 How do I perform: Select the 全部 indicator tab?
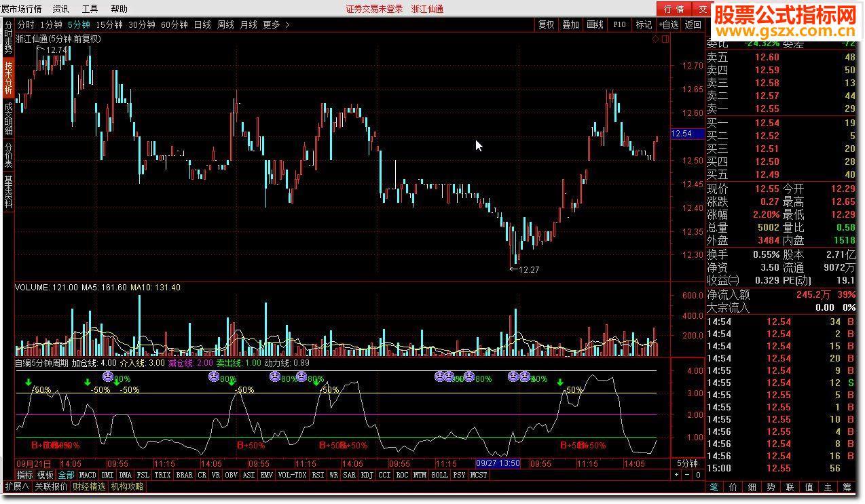tap(66, 475)
